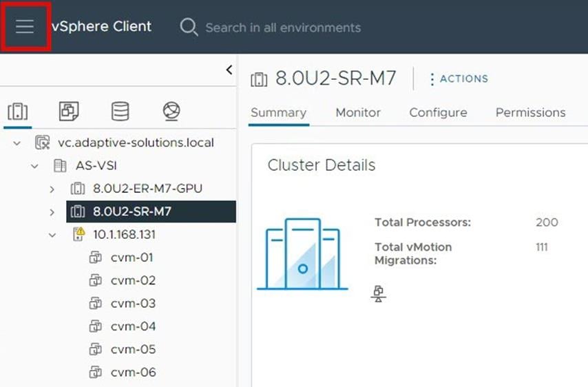588x387 pixels.
Task: Expand the 8.0U2-ER-M7-GPU cluster node
Action: 52,189
